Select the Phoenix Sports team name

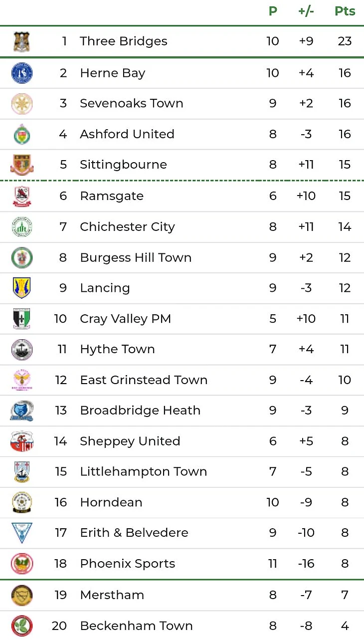click(128, 564)
